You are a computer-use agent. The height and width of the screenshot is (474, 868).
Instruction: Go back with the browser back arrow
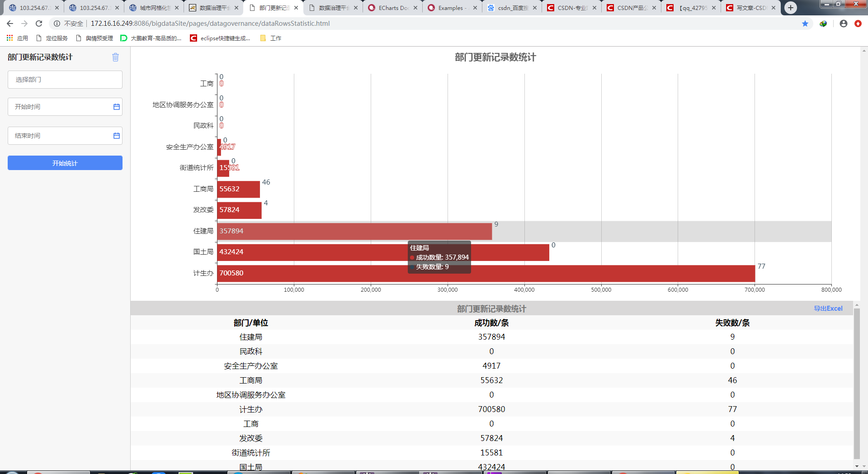coord(10,24)
